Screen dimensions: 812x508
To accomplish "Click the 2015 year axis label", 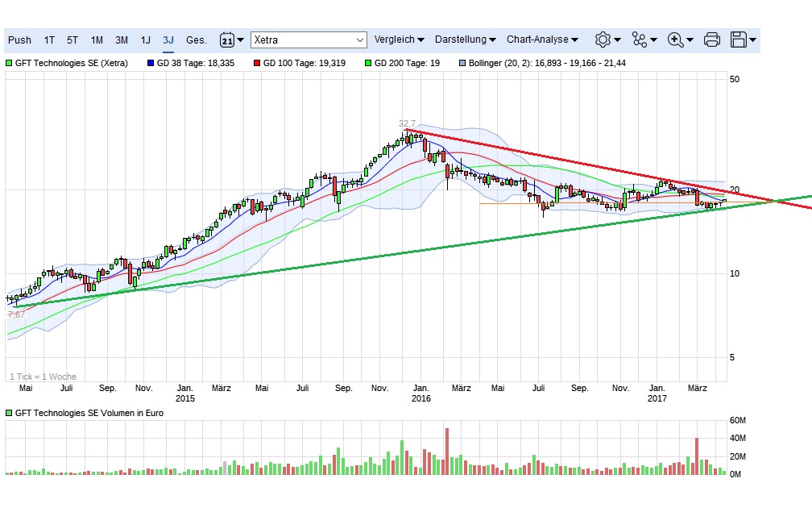I will [185, 398].
